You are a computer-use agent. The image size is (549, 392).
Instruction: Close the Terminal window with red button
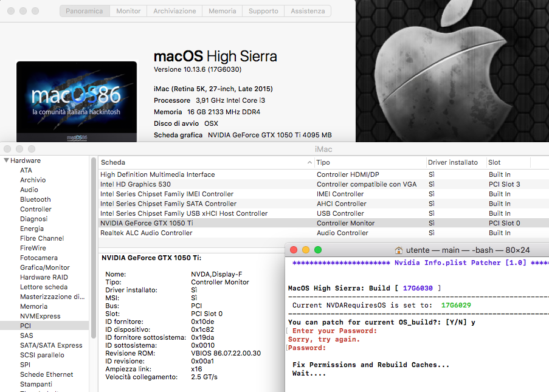click(294, 250)
